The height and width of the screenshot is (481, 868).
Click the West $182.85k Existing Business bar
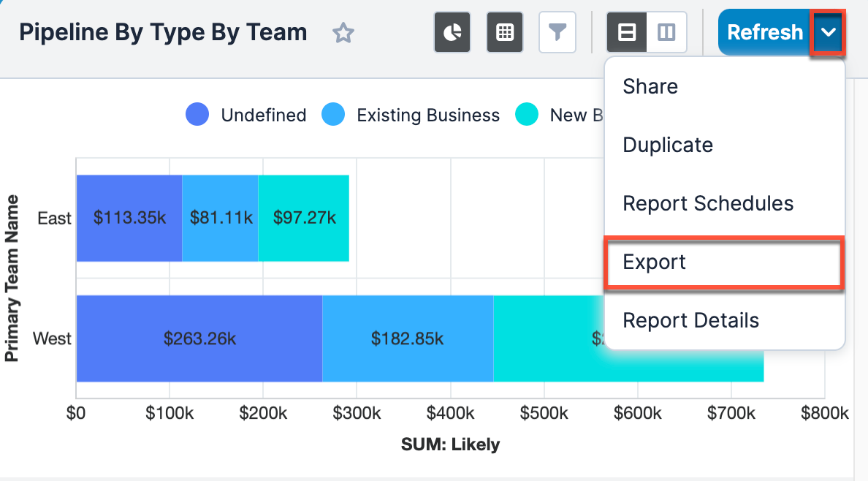tap(407, 338)
